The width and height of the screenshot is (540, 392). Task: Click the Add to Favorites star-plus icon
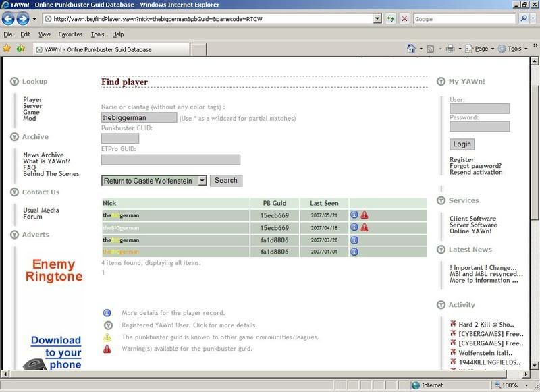[x=21, y=48]
